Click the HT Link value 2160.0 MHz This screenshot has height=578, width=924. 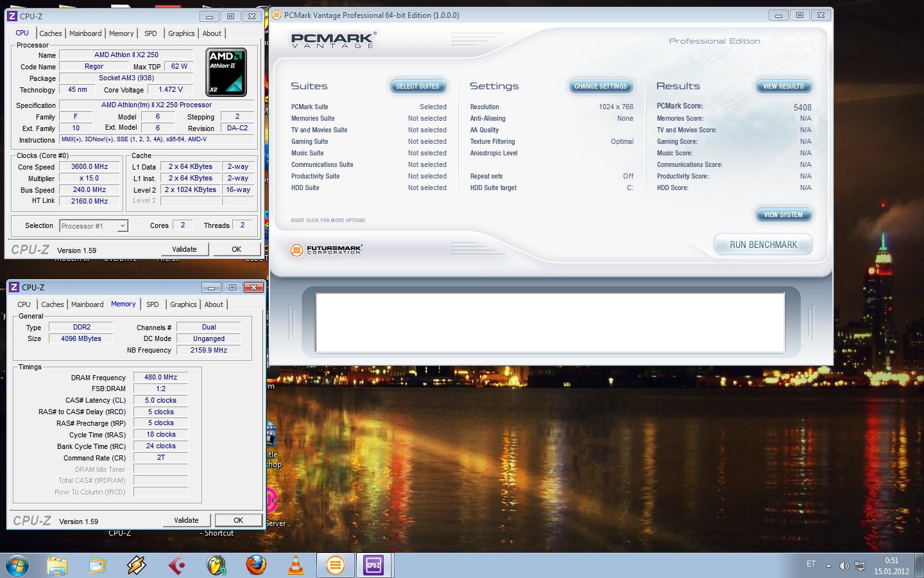(x=89, y=201)
